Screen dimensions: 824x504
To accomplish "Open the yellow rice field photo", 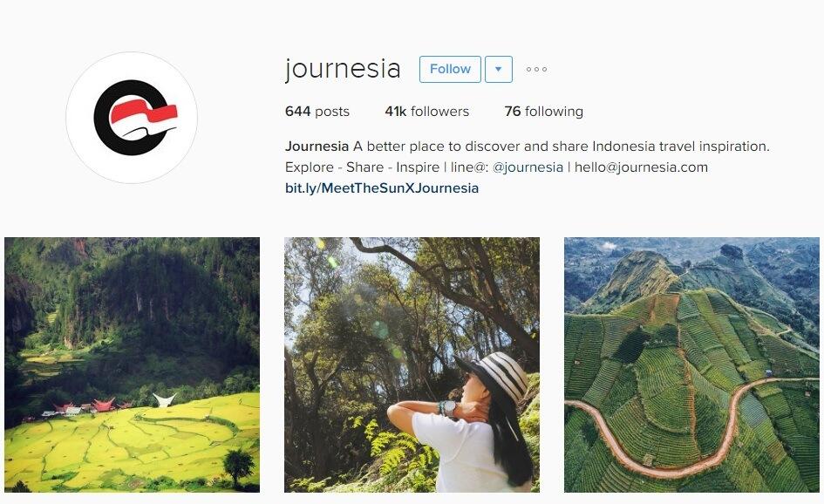I will tap(132, 364).
